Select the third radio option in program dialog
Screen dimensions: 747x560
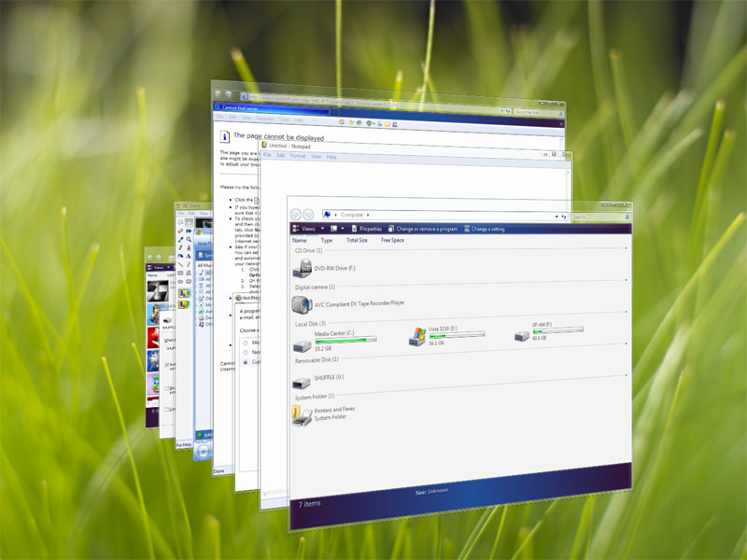coord(246,362)
